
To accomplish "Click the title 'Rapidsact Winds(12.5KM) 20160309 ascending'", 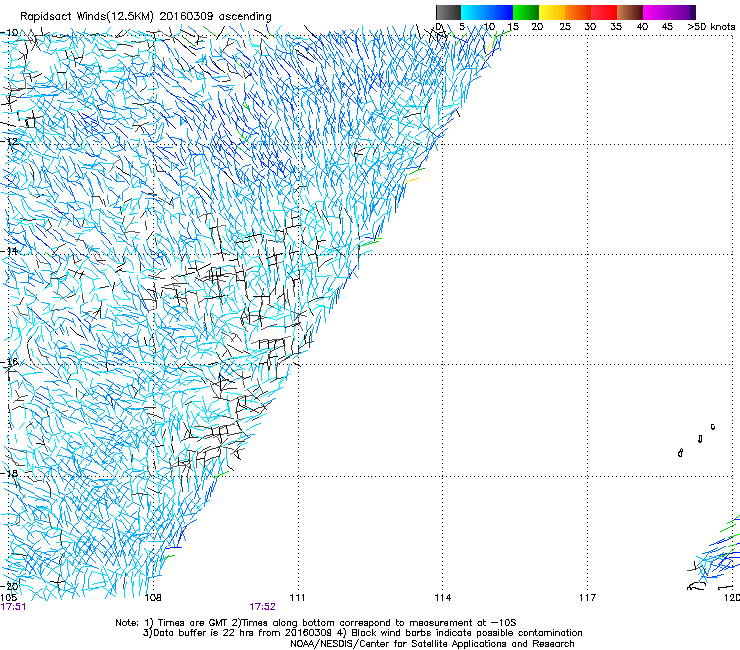I will coord(146,16).
